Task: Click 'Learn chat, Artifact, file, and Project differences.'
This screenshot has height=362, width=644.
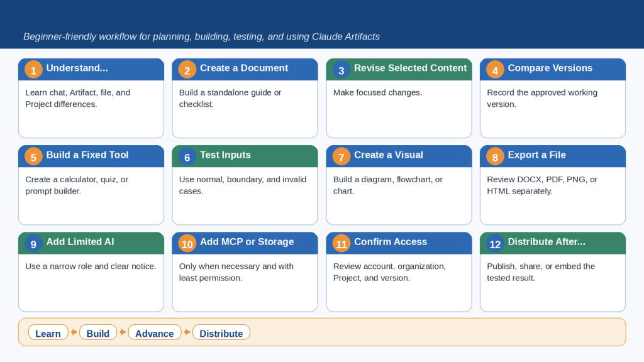Action: 77,99
